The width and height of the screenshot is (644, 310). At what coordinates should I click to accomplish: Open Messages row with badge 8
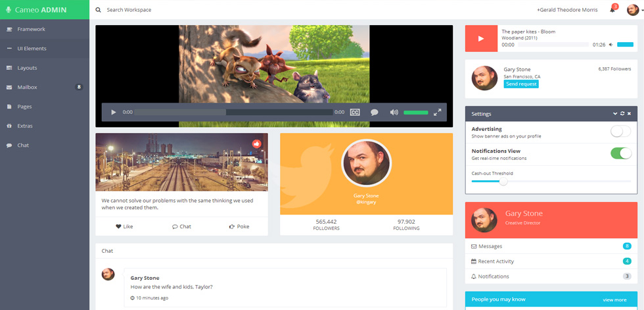(x=551, y=246)
